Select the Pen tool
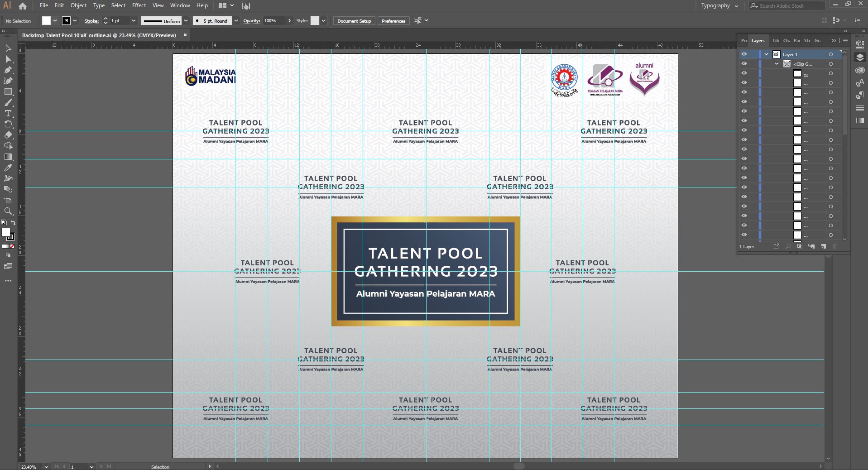868x470 pixels. pos(8,70)
